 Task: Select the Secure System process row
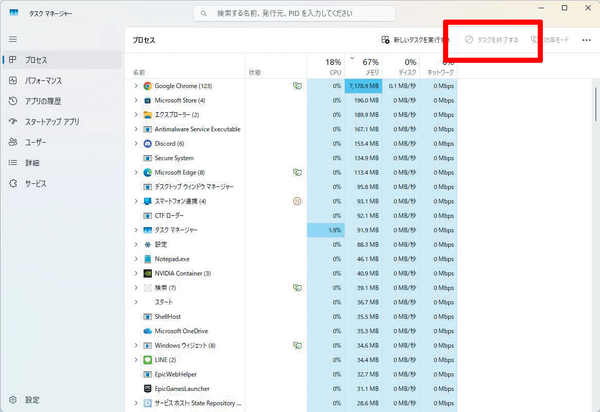coord(291,158)
